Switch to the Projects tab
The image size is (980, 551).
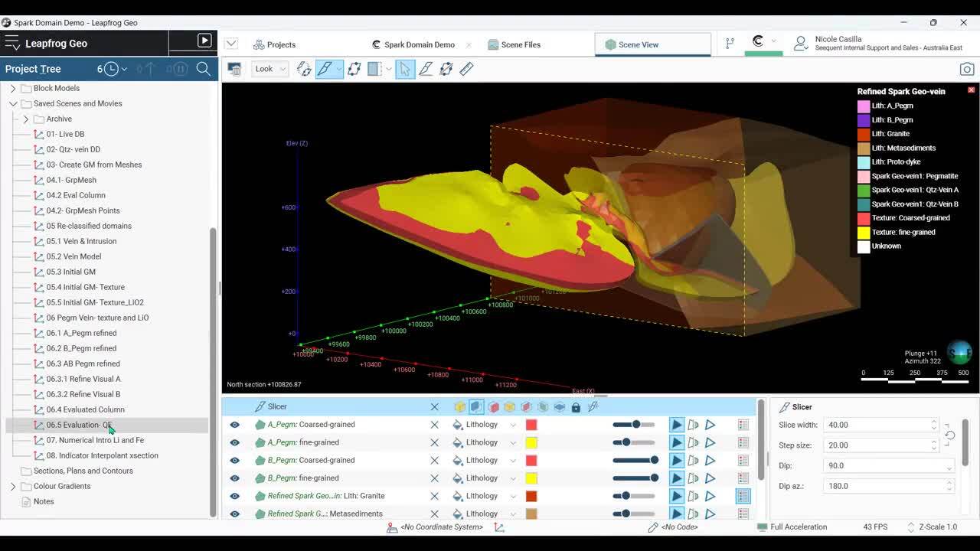coord(274,44)
